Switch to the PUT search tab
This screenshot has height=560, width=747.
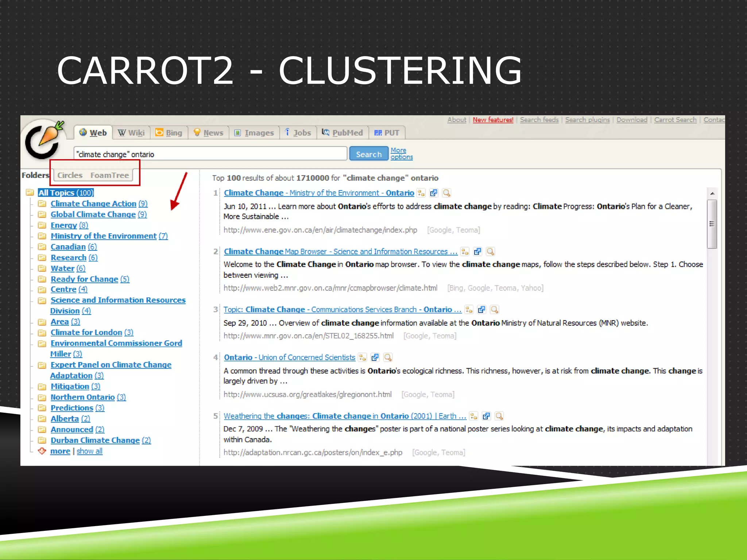(x=387, y=133)
